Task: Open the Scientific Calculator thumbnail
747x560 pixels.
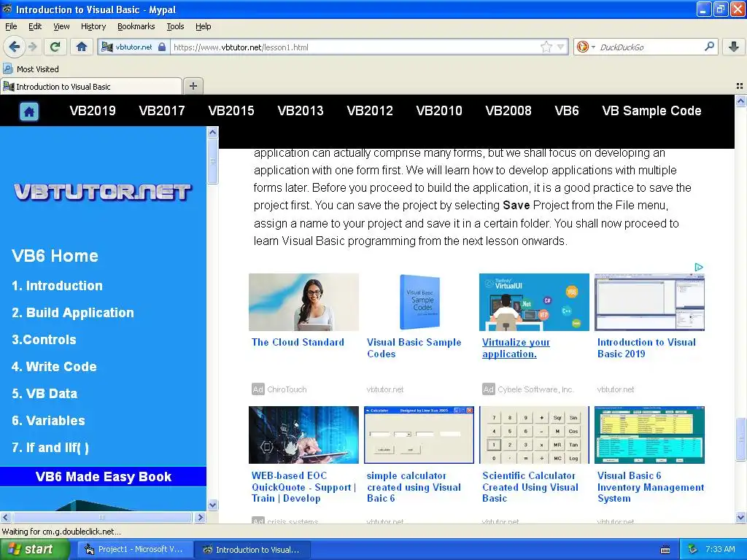Action: (534, 435)
